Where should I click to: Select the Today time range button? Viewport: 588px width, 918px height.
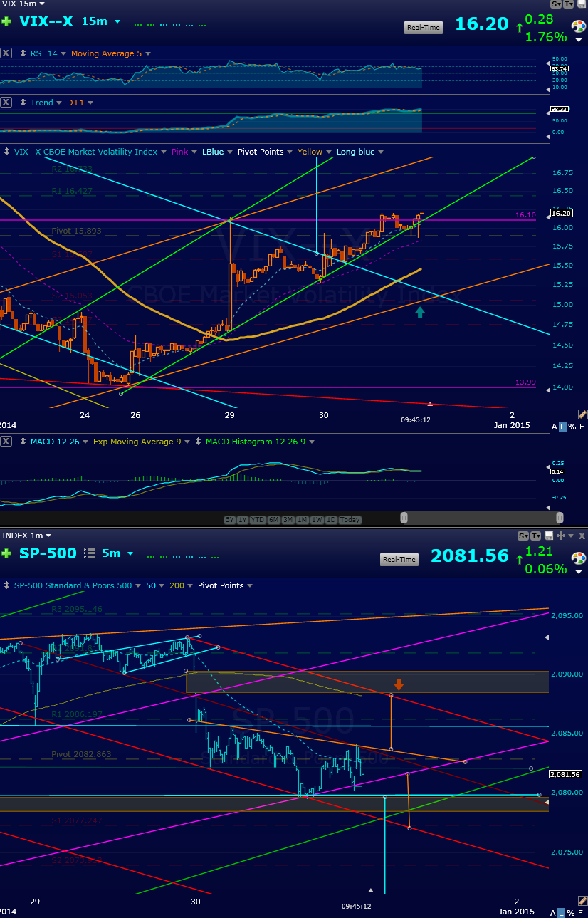pos(350,520)
